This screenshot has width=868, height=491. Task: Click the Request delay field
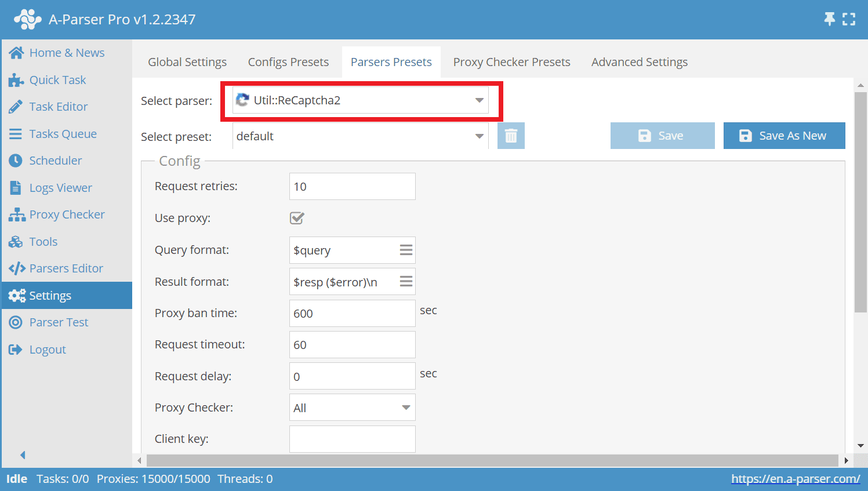[352, 376]
